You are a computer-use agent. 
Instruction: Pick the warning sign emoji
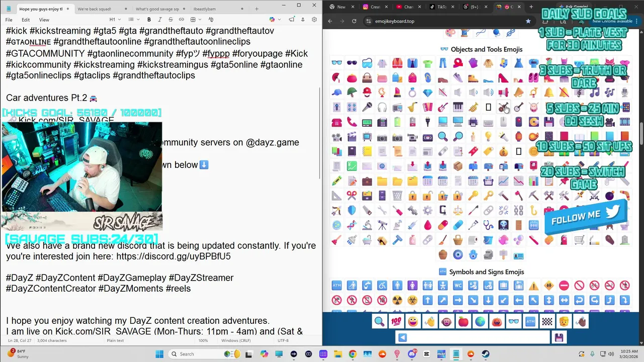click(534, 286)
